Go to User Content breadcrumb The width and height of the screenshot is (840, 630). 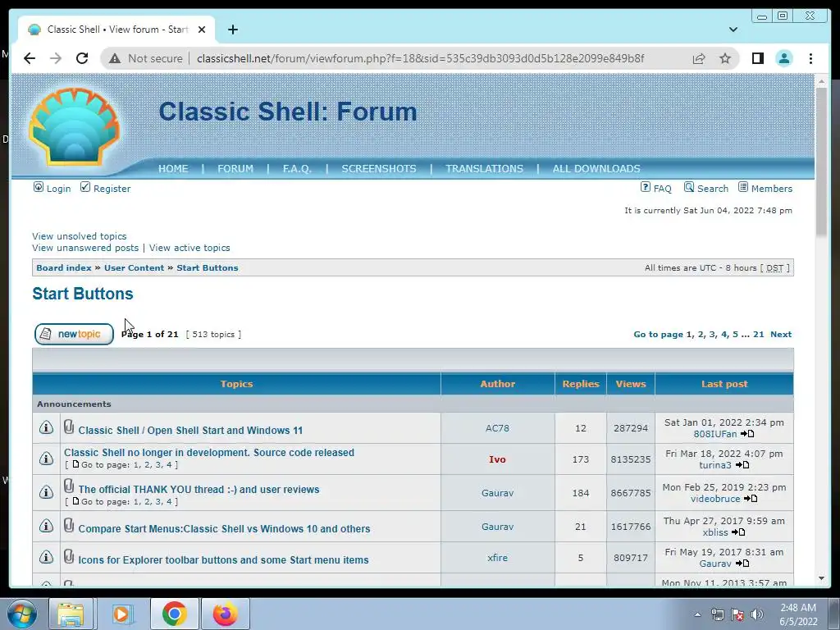[x=134, y=268]
